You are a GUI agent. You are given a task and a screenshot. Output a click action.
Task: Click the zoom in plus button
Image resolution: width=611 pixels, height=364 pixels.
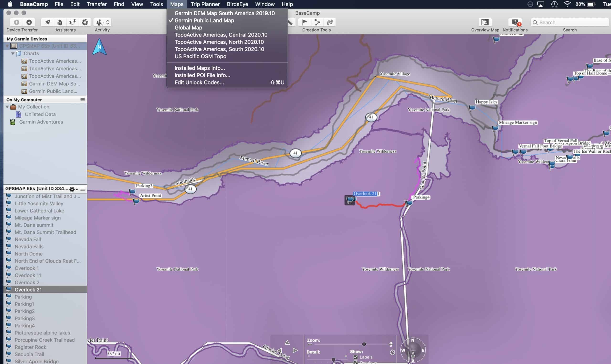tap(391, 344)
